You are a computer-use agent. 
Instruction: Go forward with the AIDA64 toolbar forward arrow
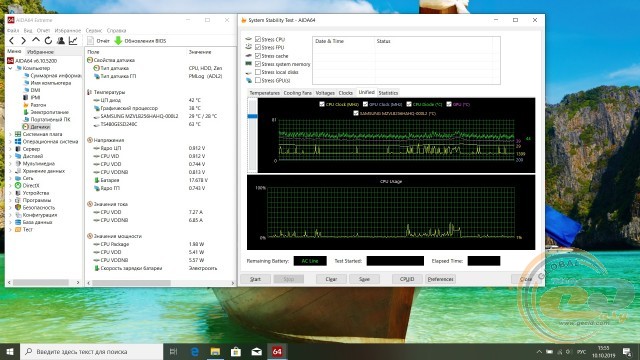point(23,40)
